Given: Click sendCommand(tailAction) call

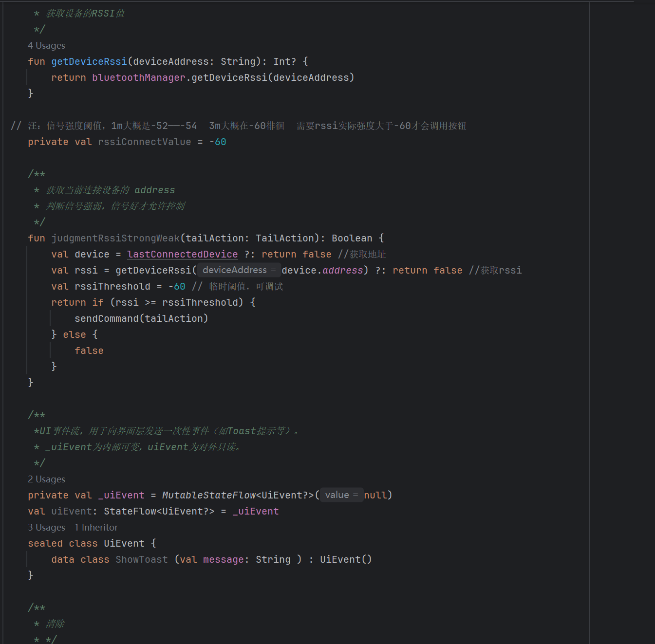Looking at the screenshot, I should (x=141, y=318).
